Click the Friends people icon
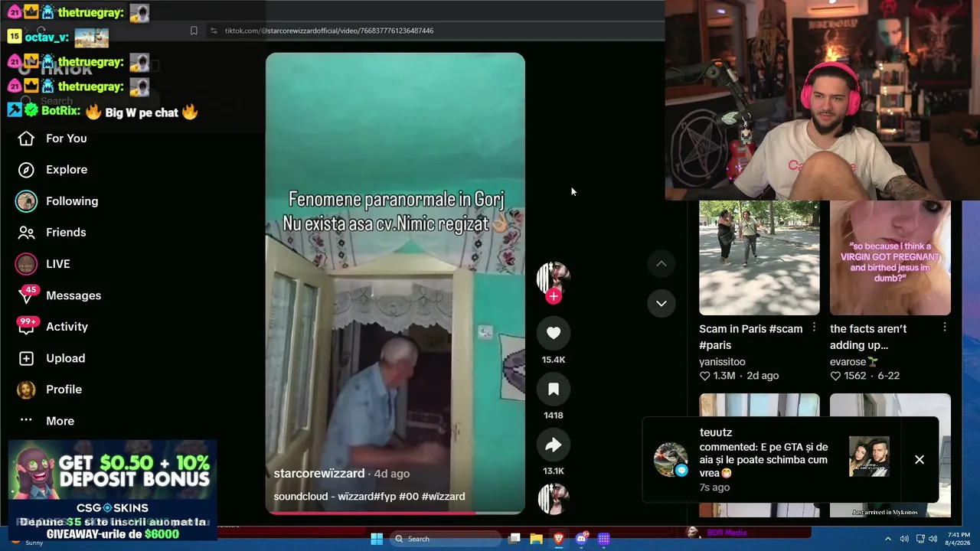This screenshot has height=551, width=980. point(26,233)
